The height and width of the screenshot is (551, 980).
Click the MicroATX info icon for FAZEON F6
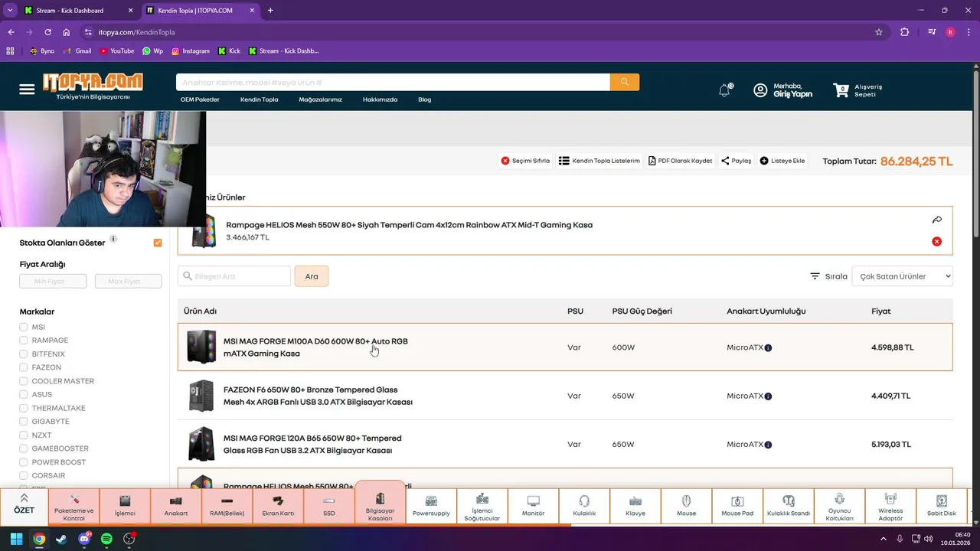pyautogui.click(x=768, y=396)
